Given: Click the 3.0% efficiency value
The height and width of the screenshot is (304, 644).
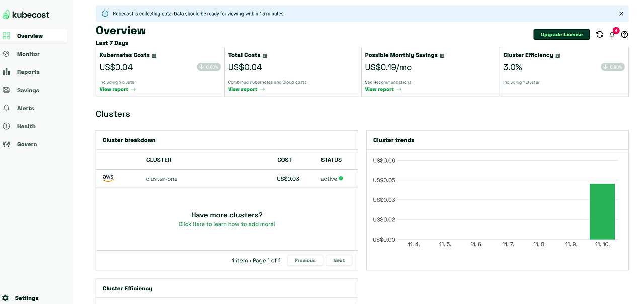Looking at the screenshot, I should [513, 67].
